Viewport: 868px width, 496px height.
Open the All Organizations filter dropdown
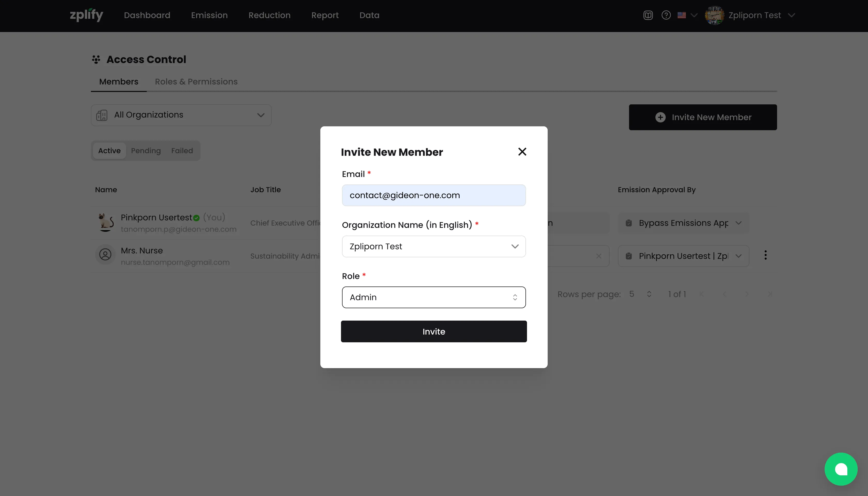click(x=181, y=115)
